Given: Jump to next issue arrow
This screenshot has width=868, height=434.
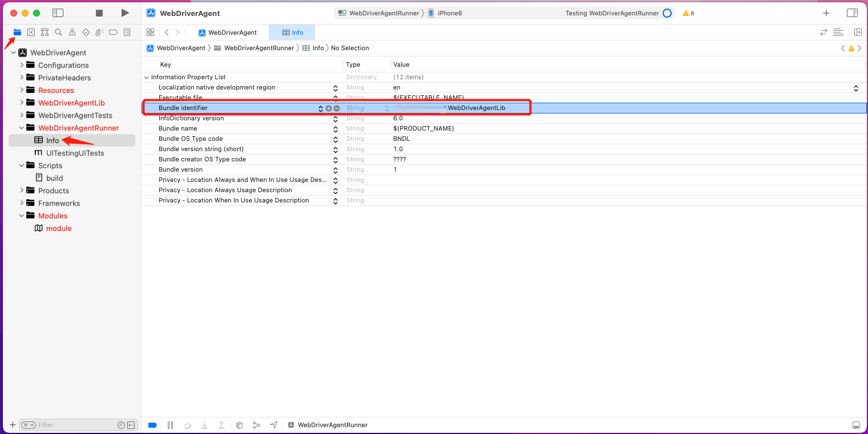Looking at the screenshot, I should tap(859, 48).
